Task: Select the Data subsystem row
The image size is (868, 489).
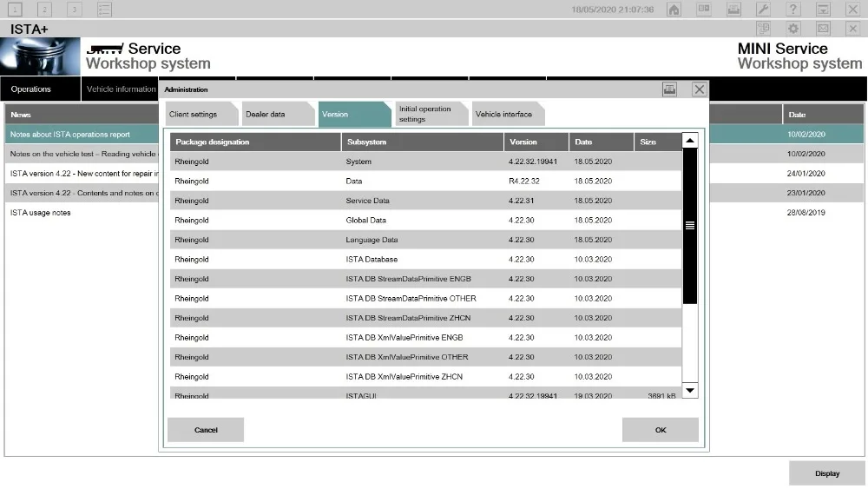Action: coord(425,181)
